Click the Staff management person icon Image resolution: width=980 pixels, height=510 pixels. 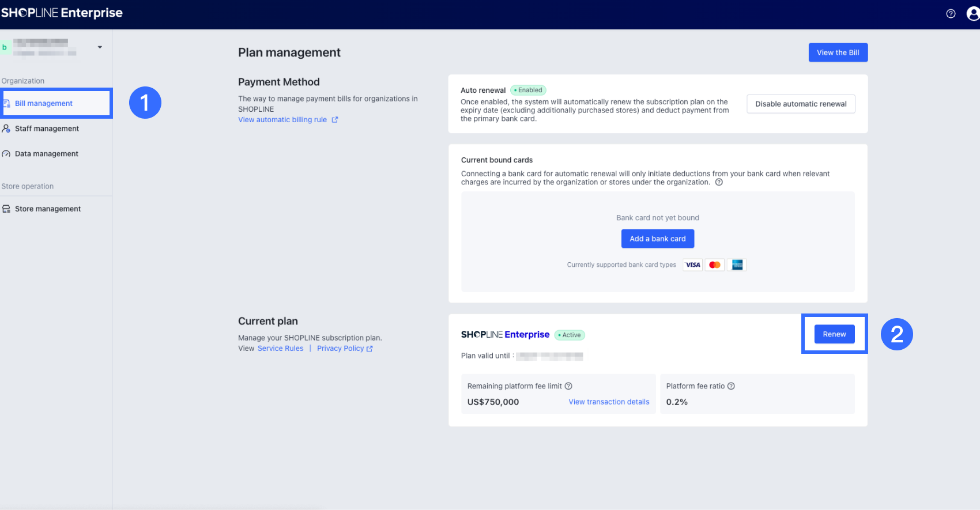(6, 129)
